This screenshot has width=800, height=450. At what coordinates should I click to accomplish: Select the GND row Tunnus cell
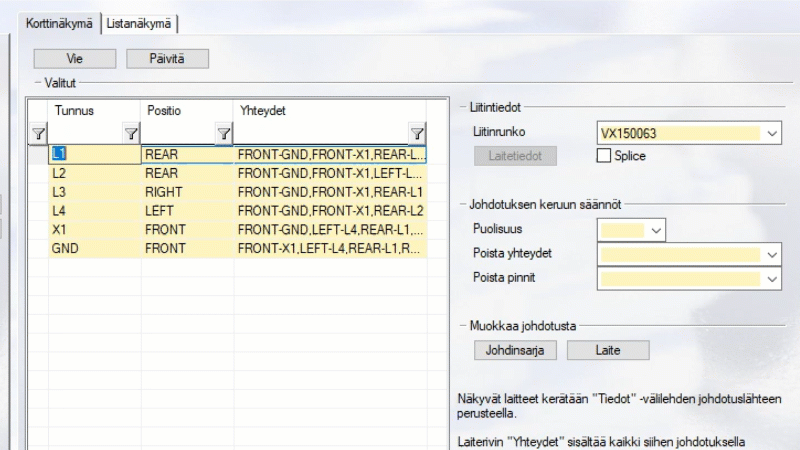[95, 247]
